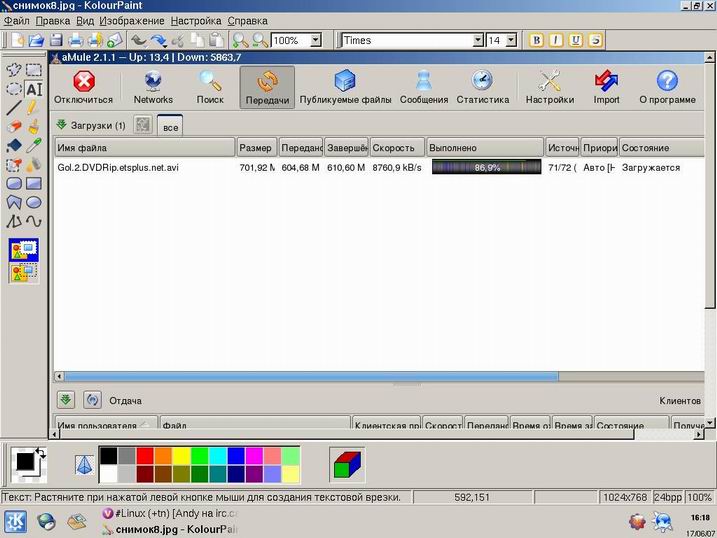Open the KDE start menu
The image size is (717, 538).
pos(16,521)
